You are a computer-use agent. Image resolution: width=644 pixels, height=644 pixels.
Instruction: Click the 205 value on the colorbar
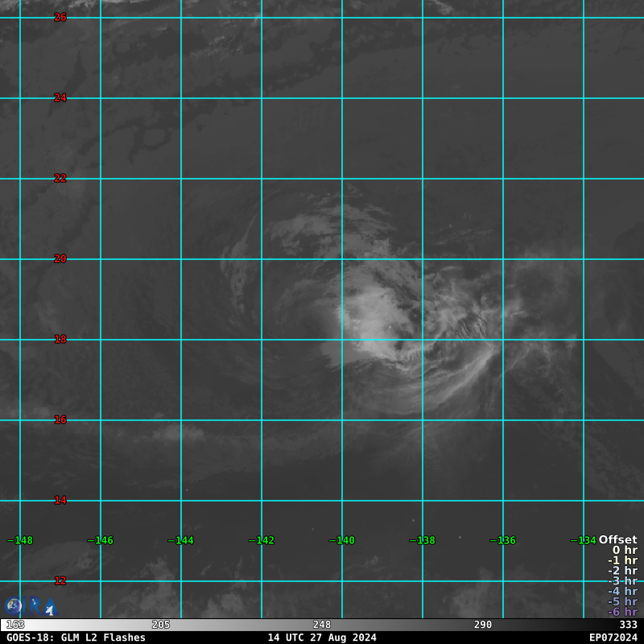[x=161, y=625]
